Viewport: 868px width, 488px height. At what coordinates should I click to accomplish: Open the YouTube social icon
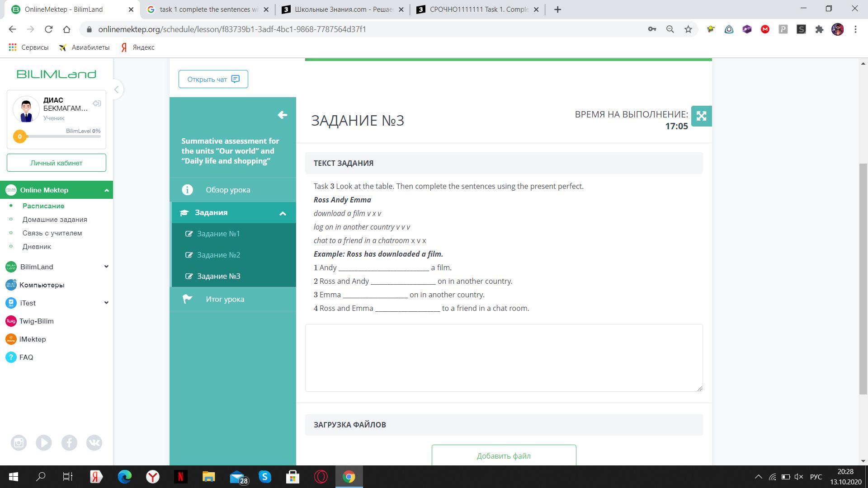[x=44, y=443]
